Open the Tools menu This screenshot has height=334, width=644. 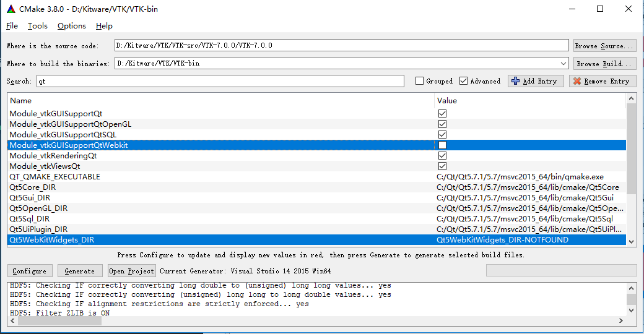pos(37,26)
